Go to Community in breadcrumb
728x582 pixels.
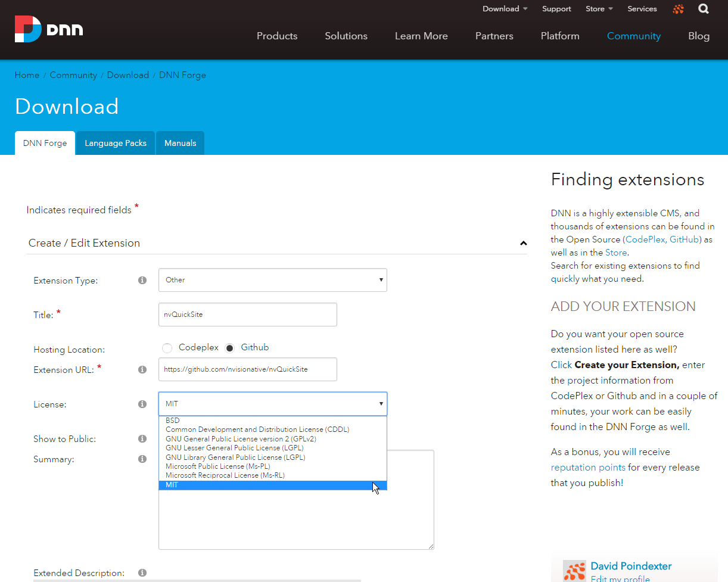tap(73, 75)
